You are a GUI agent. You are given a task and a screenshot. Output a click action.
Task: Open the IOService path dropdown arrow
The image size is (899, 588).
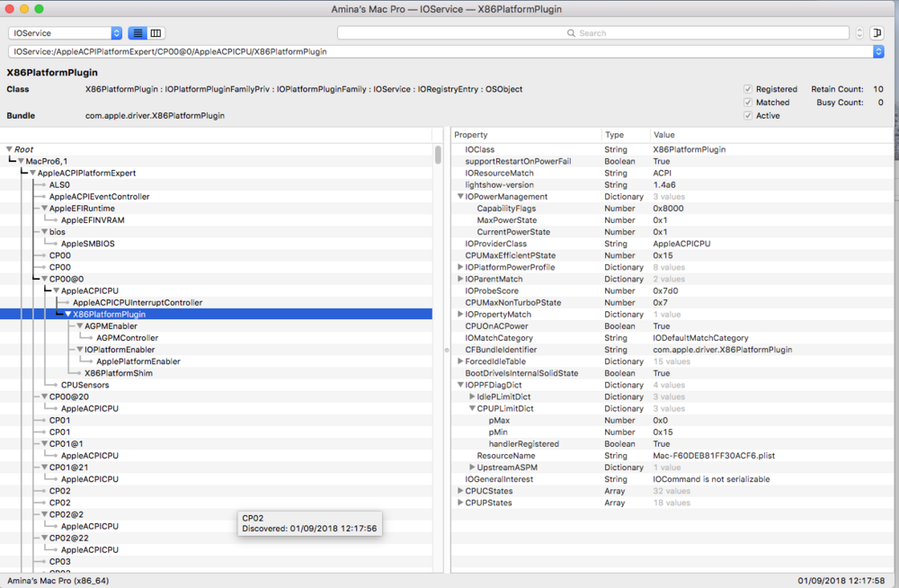[878, 52]
